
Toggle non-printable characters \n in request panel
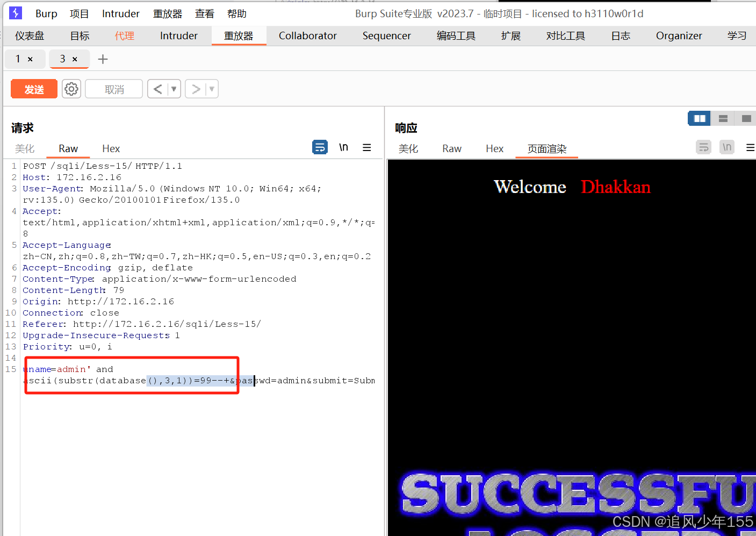[x=343, y=147]
